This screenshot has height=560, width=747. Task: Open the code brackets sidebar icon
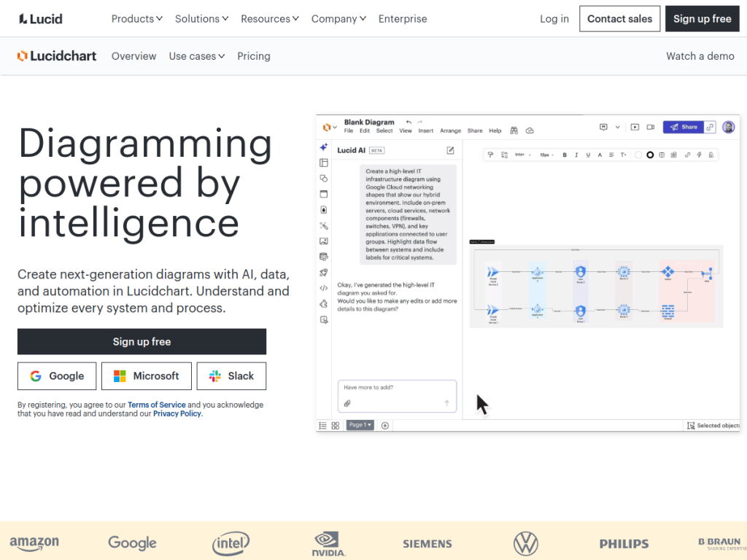point(323,288)
